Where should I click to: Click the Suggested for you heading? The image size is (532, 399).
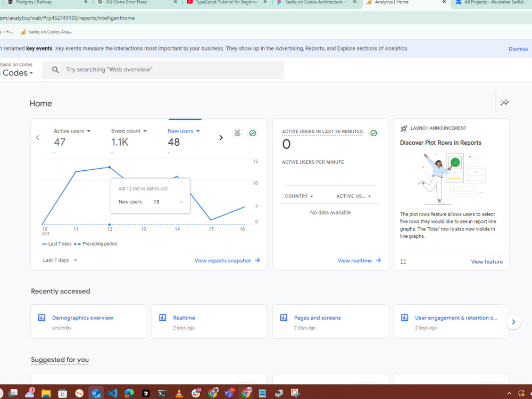pyautogui.click(x=60, y=360)
